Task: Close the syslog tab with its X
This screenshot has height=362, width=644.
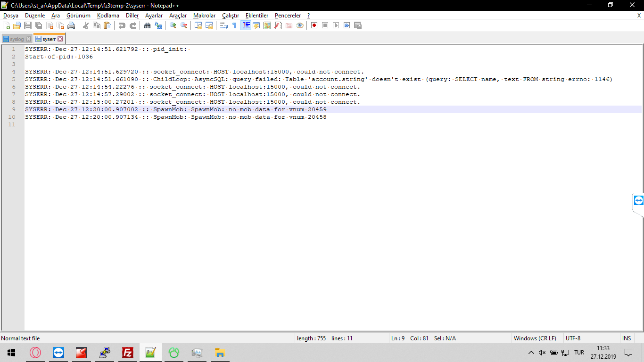Action: pos(28,39)
